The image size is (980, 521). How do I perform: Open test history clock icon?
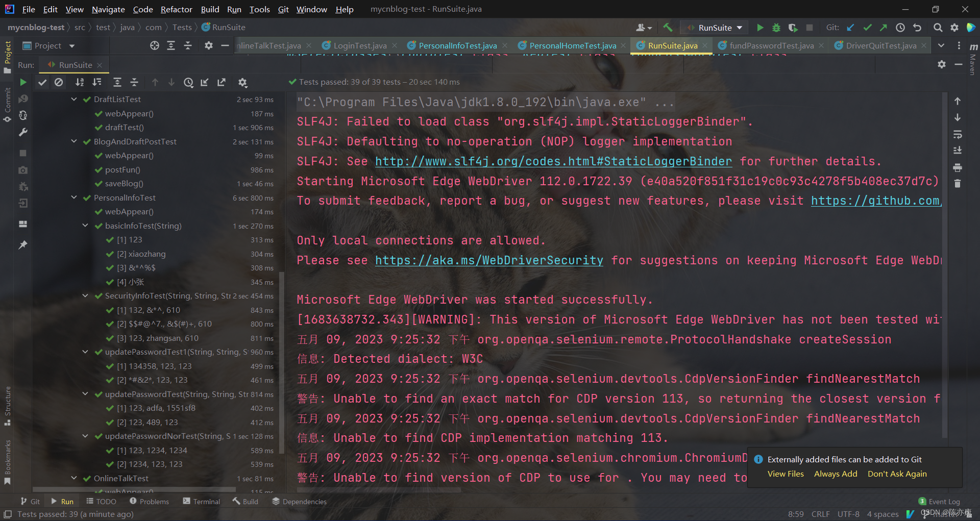coord(188,82)
